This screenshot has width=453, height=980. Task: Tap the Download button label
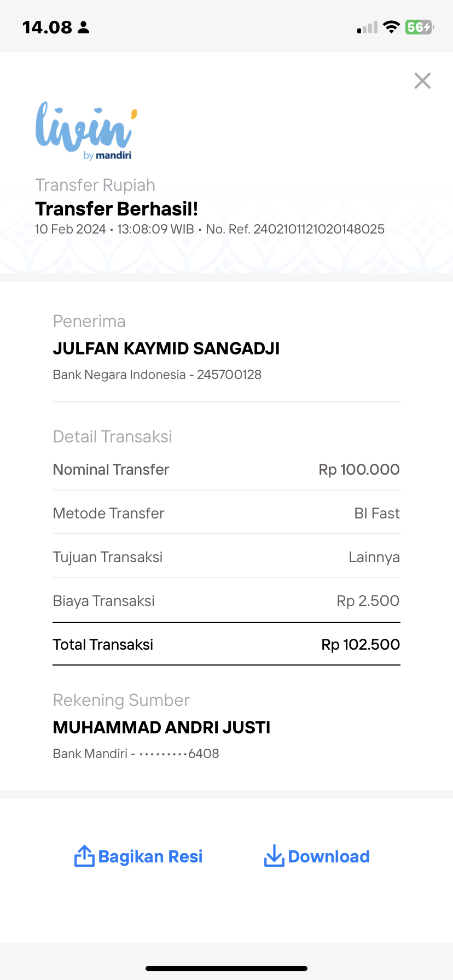(x=329, y=856)
